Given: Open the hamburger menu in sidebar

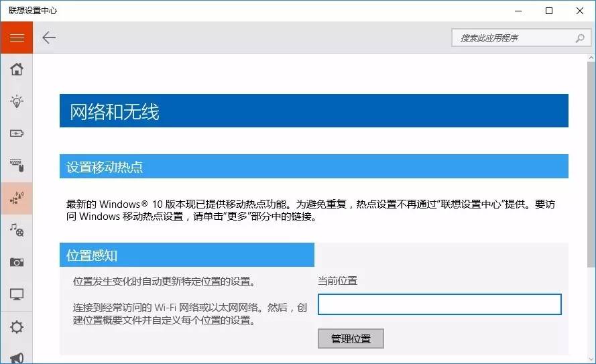Looking at the screenshot, I should click(x=17, y=38).
